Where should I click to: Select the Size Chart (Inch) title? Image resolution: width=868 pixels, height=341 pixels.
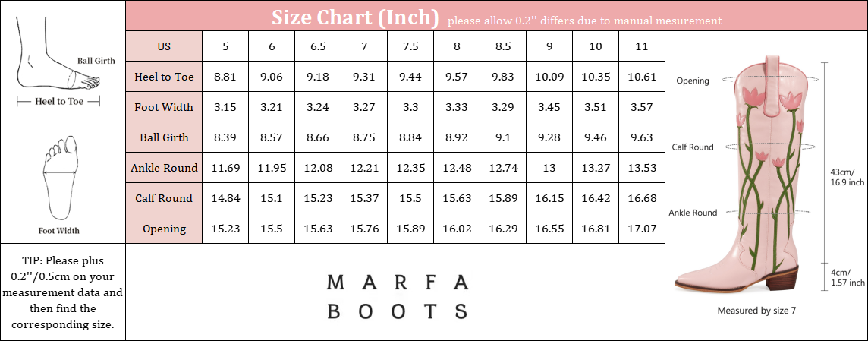(355, 17)
